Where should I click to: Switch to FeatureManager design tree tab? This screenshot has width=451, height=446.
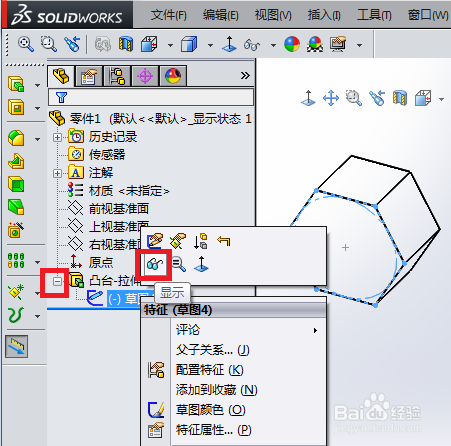coord(61,76)
